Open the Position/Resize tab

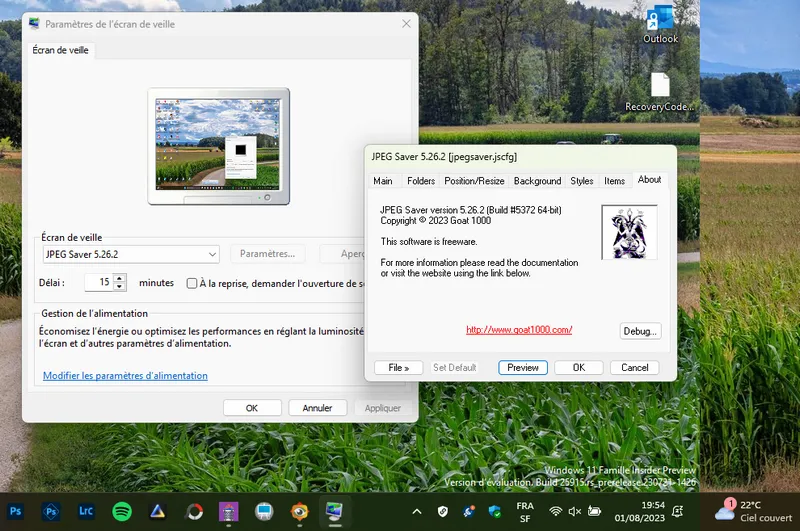pos(474,181)
